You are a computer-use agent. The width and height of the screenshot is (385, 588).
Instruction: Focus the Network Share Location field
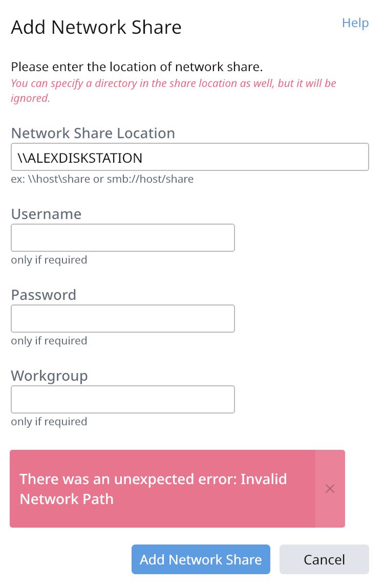point(189,157)
